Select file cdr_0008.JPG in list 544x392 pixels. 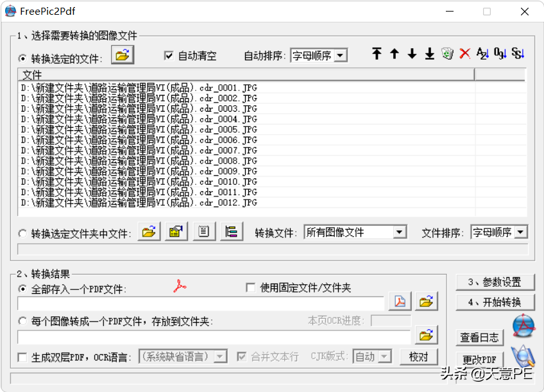139,160
